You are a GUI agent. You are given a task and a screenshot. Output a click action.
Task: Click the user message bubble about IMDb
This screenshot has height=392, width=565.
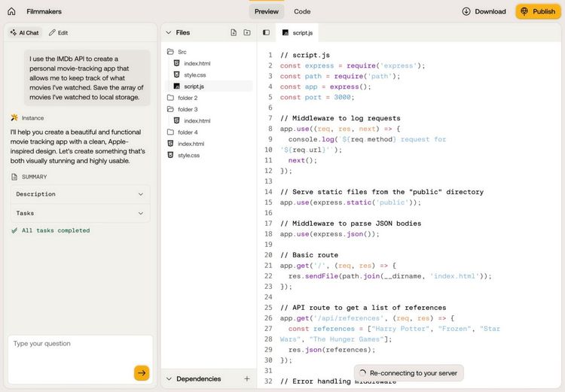coord(87,77)
